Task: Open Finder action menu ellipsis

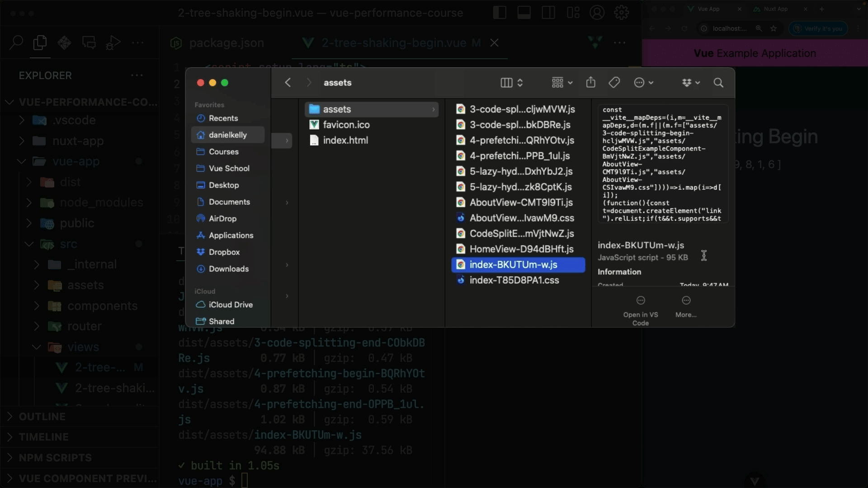Action: coord(644,83)
